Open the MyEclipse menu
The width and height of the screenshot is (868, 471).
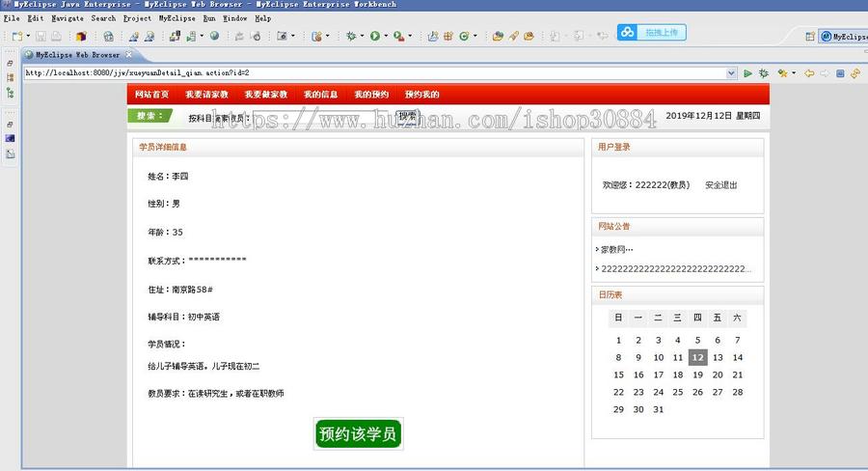pos(177,18)
